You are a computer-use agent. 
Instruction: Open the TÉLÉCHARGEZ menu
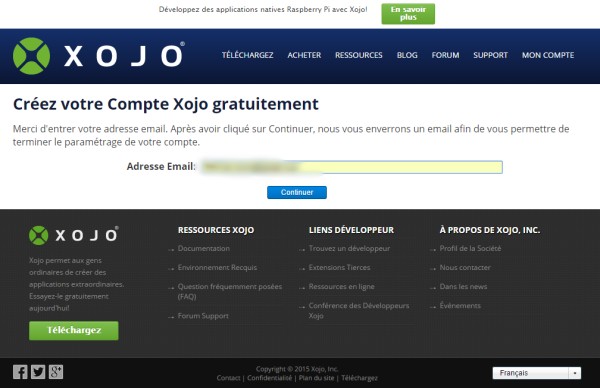click(x=247, y=55)
